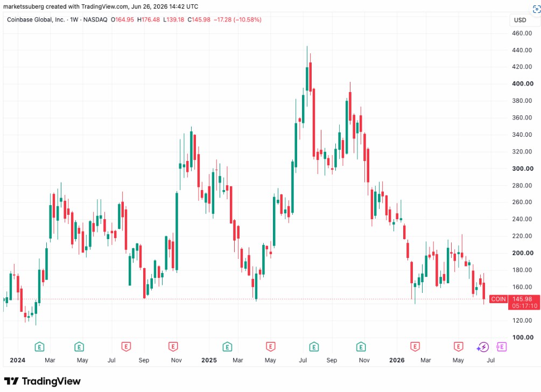This screenshot has height=392, width=541.
Task: Click the Jul label at far right of axis
Action: click(x=490, y=360)
